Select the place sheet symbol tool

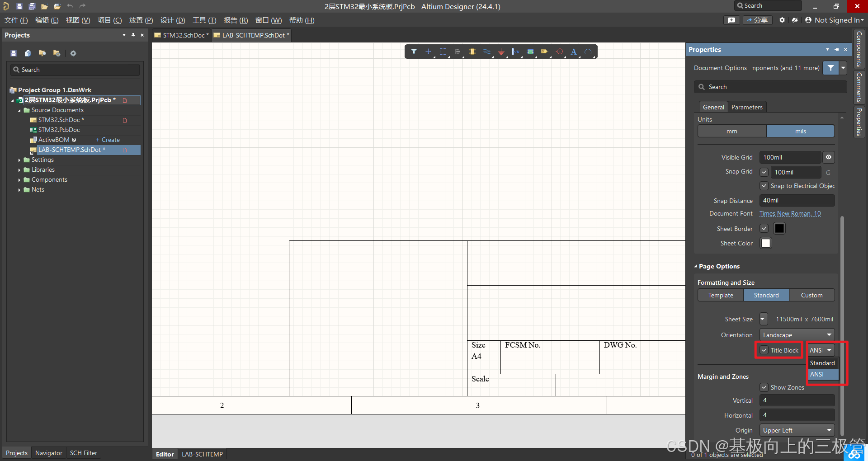click(x=530, y=52)
